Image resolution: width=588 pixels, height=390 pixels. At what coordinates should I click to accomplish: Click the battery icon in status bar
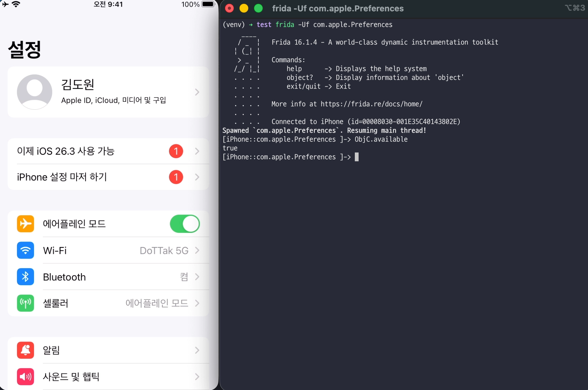coord(208,4)
